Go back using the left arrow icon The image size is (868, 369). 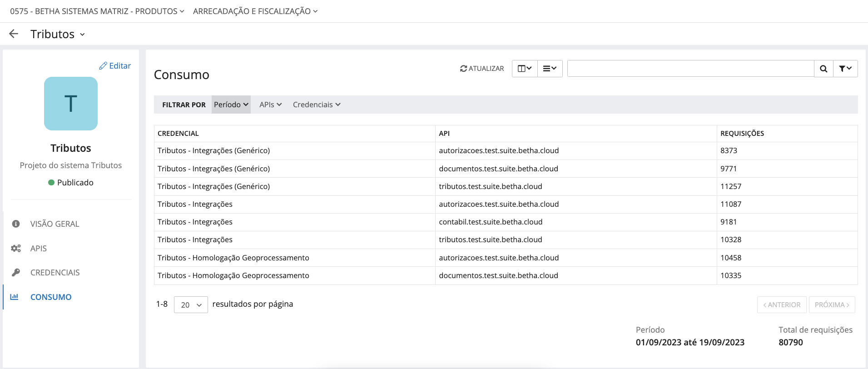tap(14, 34)
